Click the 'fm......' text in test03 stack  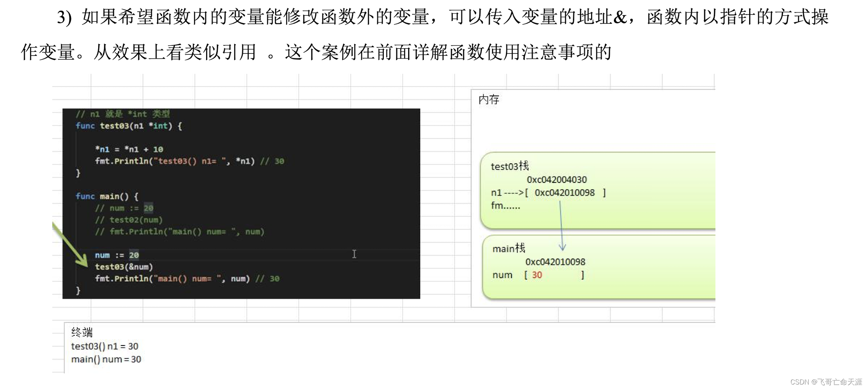(x=505, y=206)
